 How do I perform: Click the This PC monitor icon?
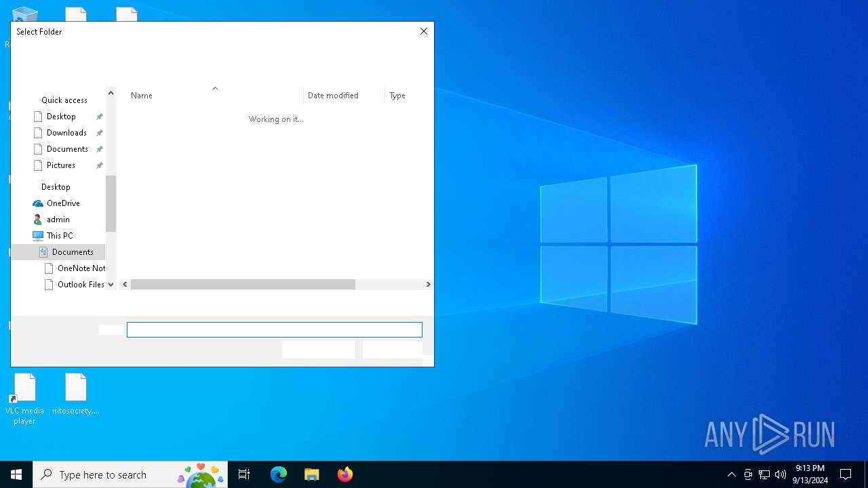click(x=38, y=236)
